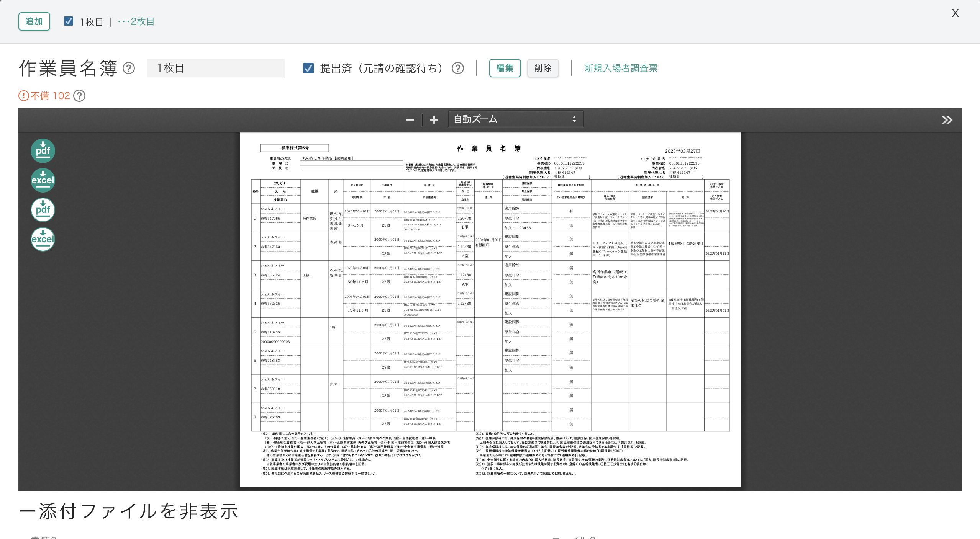Click the second PDF download icon
Image resolution: width=980 pixels, height=539 pixels.
[43, 210]
